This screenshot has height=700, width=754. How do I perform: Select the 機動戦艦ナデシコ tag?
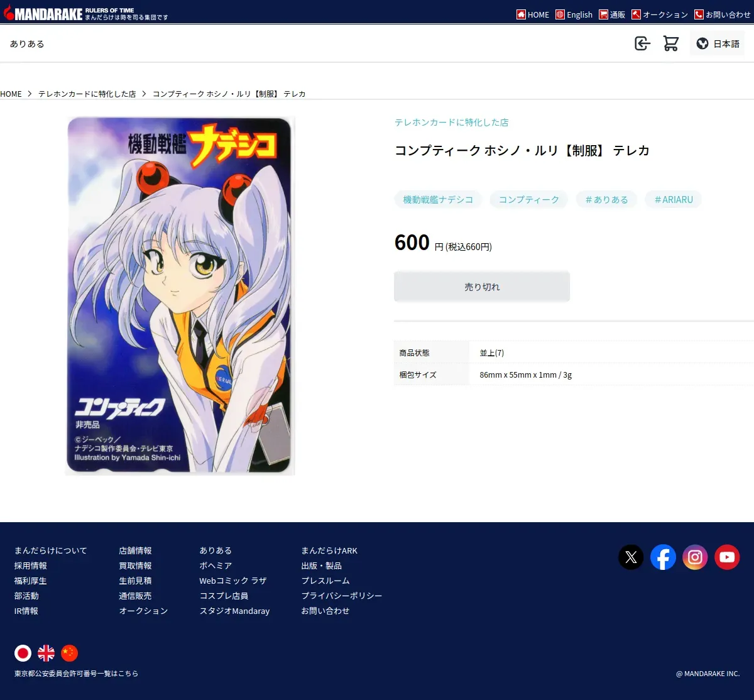(438, 200)
